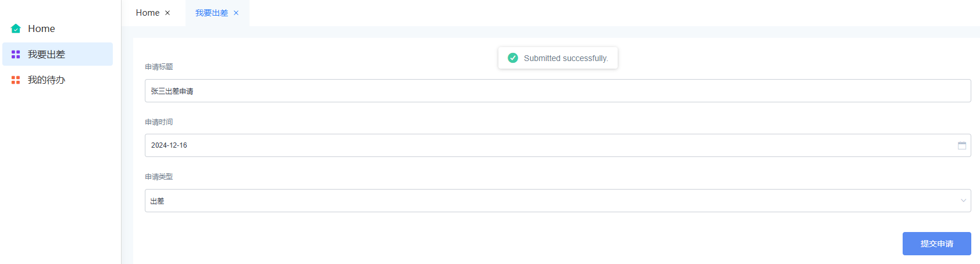Click the orange grid icon beside 我的待办
The height and width of the screenshot is (264, 980).
pos(16,80)
